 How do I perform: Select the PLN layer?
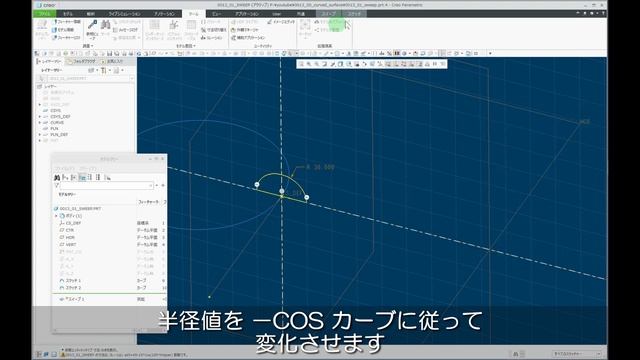tap(54, 129)
